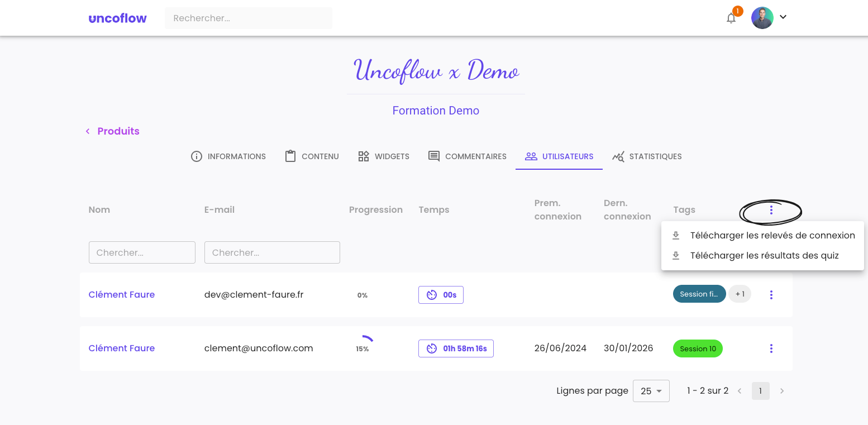Expand the +1 extra tags chip

tap(740, 294)
